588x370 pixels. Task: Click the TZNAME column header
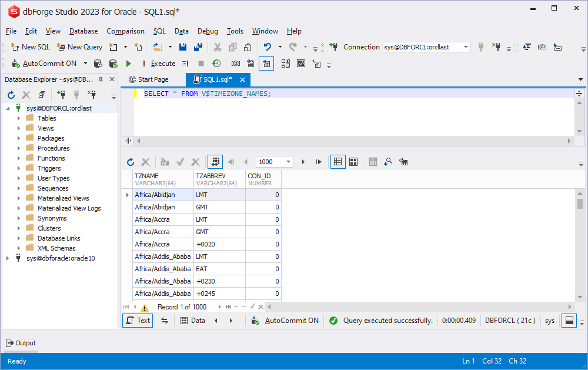(163, 179)
